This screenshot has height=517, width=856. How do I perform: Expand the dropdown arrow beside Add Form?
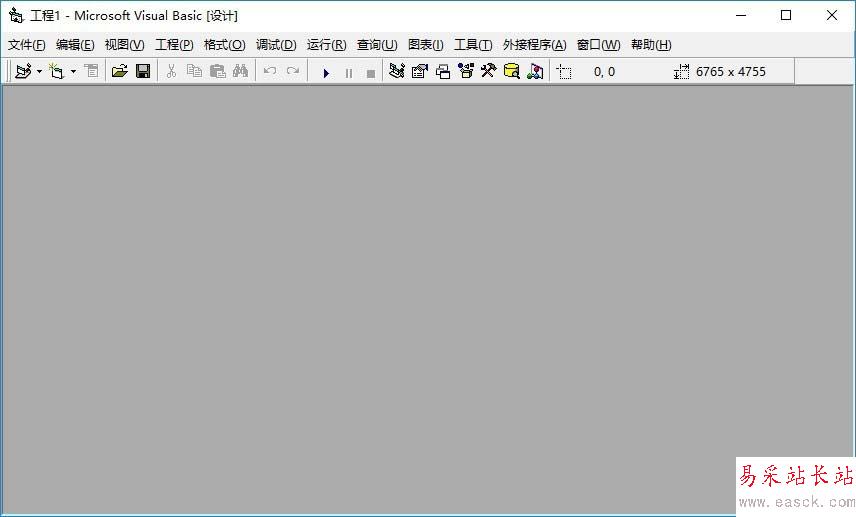[x=73, y=72]
